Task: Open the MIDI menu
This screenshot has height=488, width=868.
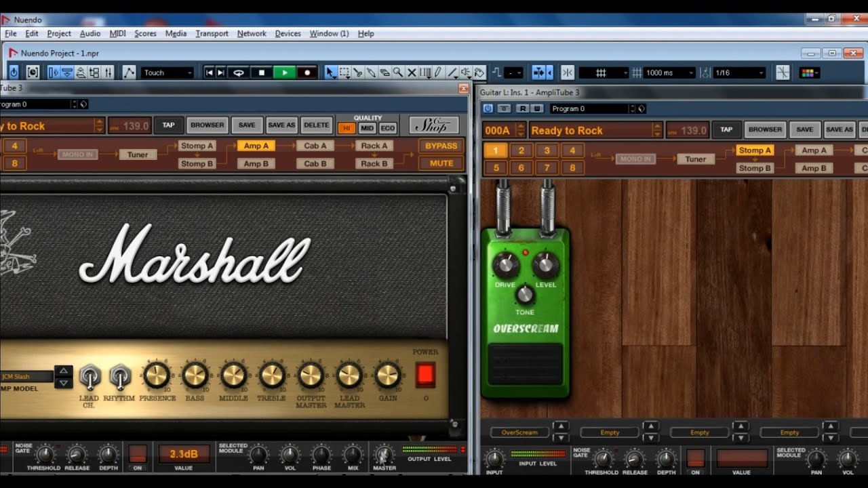Action: tap(117, 33)
